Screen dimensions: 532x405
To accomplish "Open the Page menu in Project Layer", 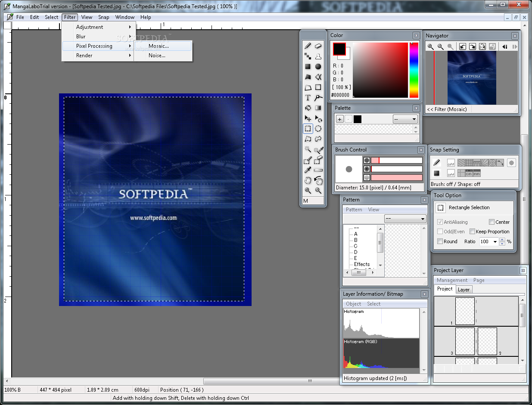I will (479, 280).
